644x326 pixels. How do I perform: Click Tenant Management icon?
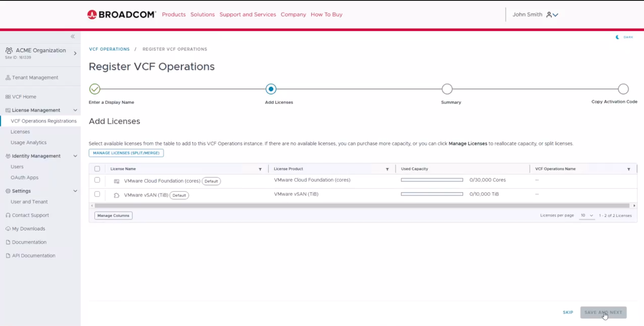pos(8,77)
